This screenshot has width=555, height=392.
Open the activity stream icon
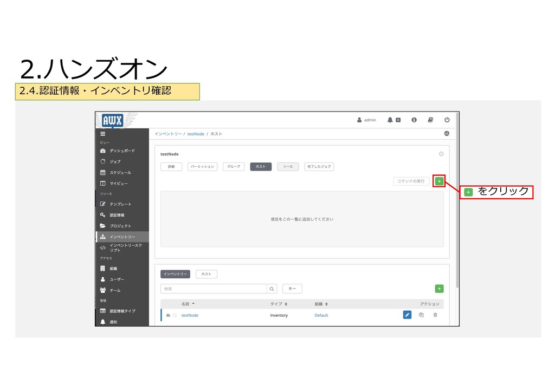(x=447, y=134)
